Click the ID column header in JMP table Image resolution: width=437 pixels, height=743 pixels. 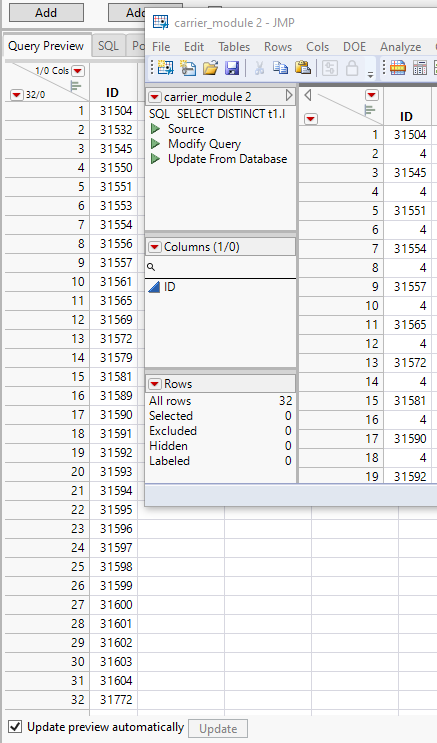coord(406,117)
